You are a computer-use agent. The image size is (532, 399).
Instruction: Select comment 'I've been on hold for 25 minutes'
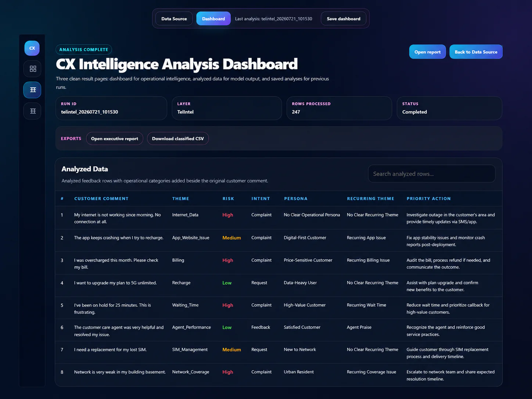tap(112, 309)
